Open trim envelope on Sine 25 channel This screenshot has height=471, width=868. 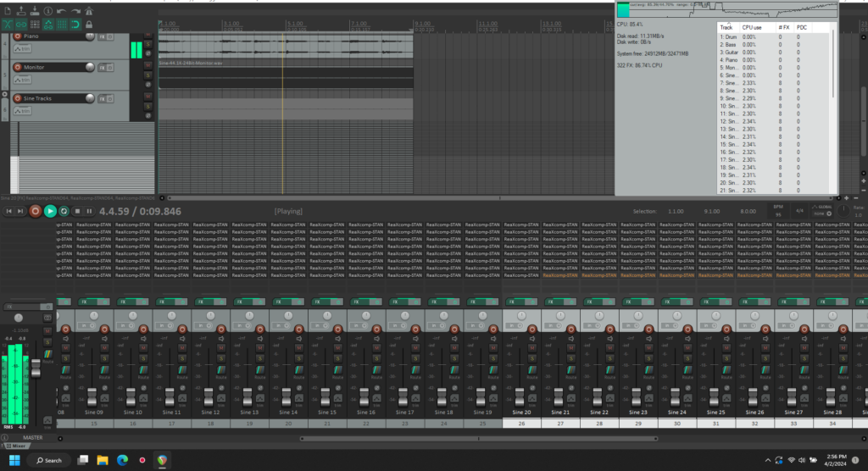click(726, 398)
